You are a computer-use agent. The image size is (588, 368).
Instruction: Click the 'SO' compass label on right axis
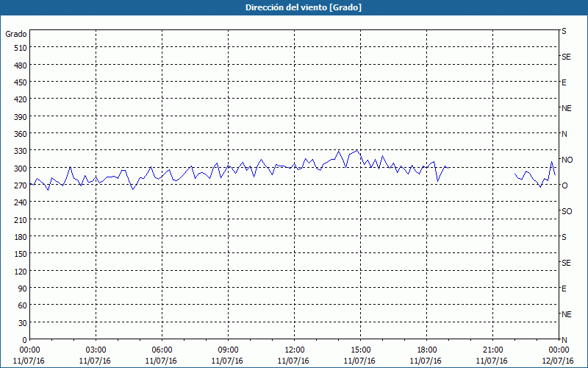pos(567,211)
